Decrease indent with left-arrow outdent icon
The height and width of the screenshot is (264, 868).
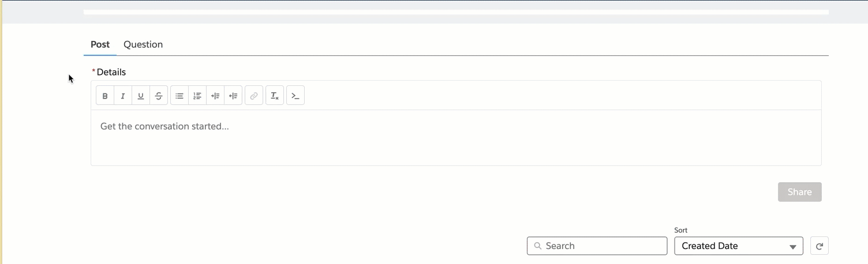pyautogui.click(x=233, y=96)
